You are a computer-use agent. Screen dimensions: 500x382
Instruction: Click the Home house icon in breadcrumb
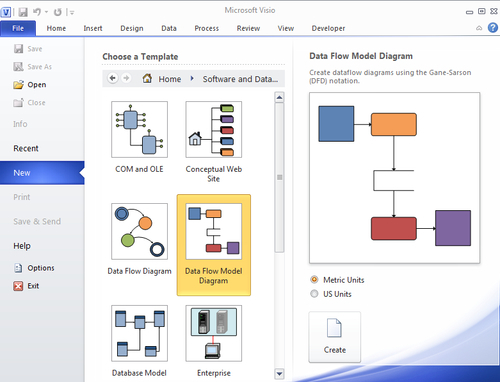(147, 78)
